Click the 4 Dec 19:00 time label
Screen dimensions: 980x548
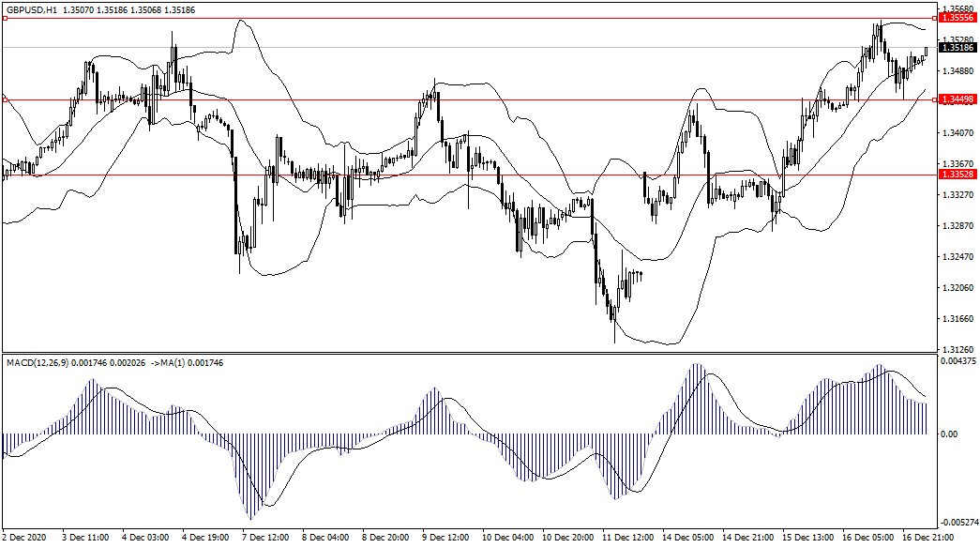[206, 539]
